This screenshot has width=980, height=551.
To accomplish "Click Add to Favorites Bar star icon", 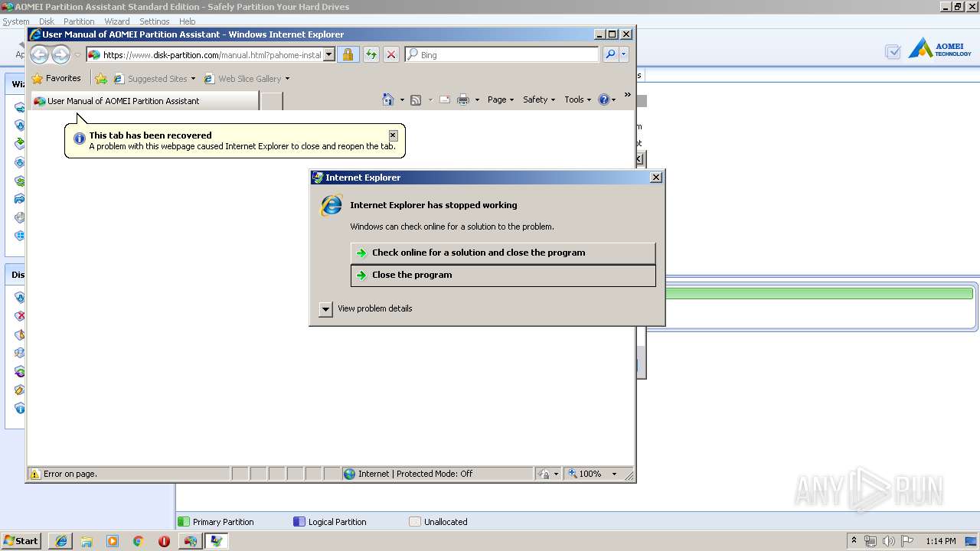I will tap(101, 78).
